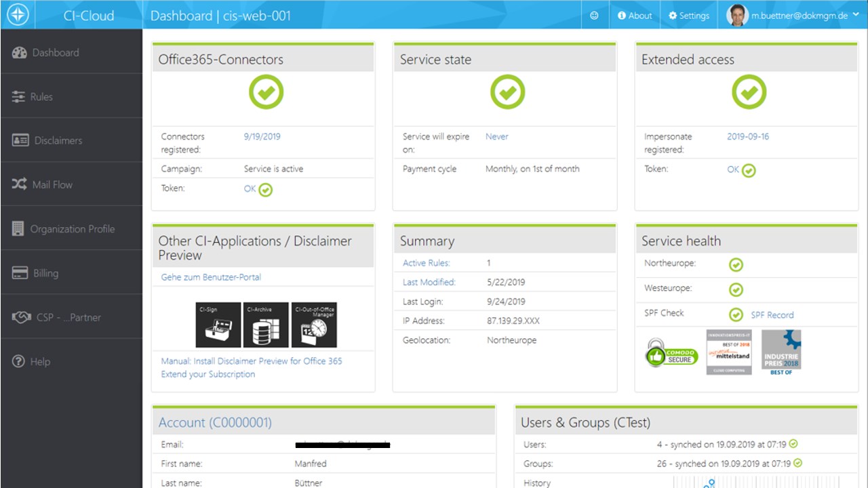
Task: Click the Innovationspreis-IT Best of 2018 badge
Action: click(728, 352)
